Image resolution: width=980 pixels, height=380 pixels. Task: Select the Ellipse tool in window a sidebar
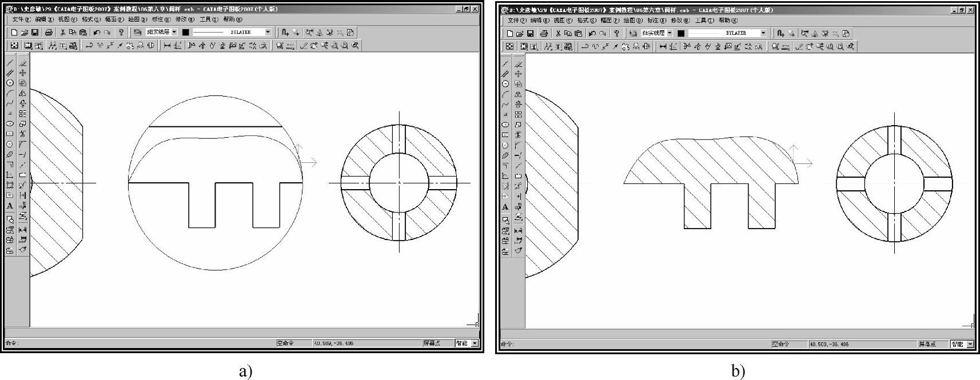pos(10,123)
